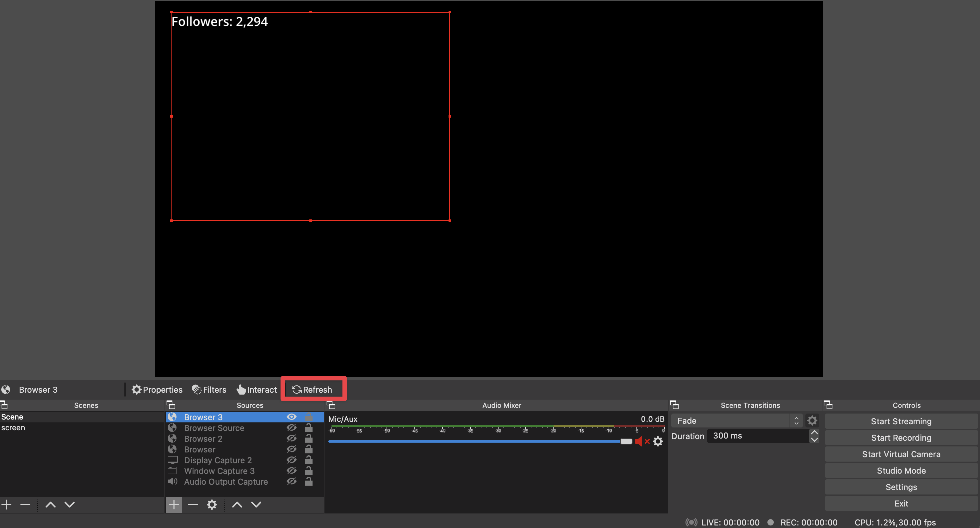Screen dimensions: 980x528
Task: Hide the Browser 3 source
Action: point(291,417)
